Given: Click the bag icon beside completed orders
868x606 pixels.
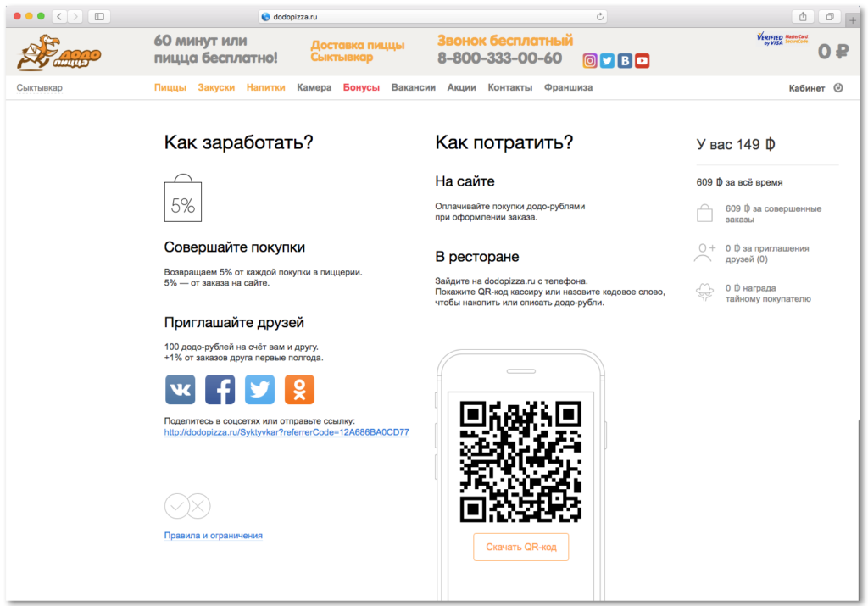Looking at the screenshot, I should pyautogui.click(x=704, y=213).
